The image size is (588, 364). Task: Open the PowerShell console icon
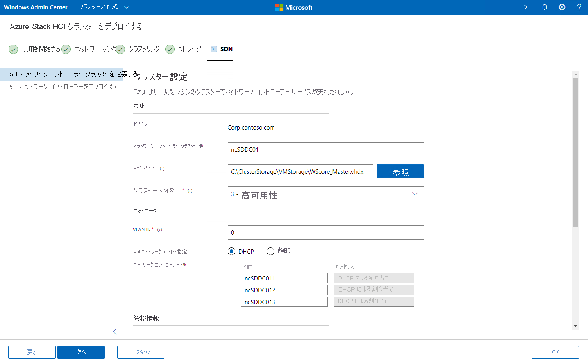527,7
